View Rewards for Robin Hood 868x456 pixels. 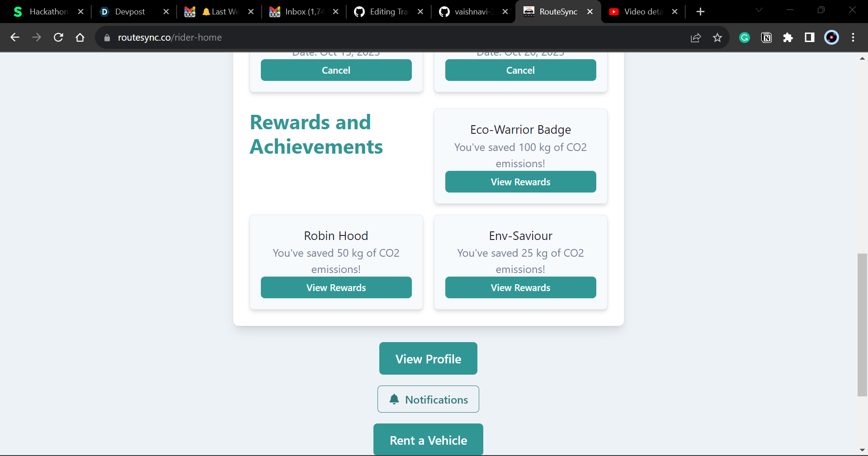coord(336,287)
